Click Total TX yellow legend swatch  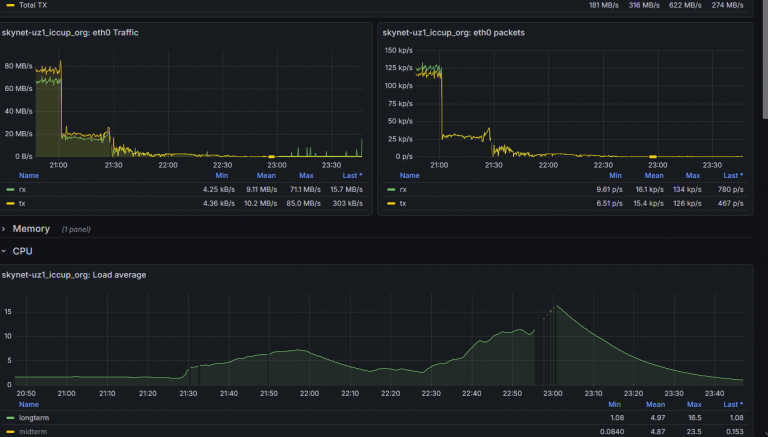tap(10, 5)
